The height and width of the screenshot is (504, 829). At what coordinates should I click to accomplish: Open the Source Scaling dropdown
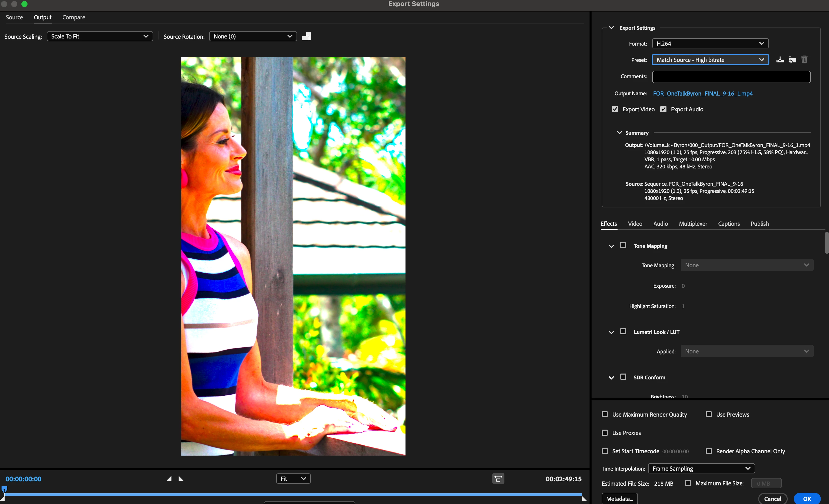pos(100,36)
